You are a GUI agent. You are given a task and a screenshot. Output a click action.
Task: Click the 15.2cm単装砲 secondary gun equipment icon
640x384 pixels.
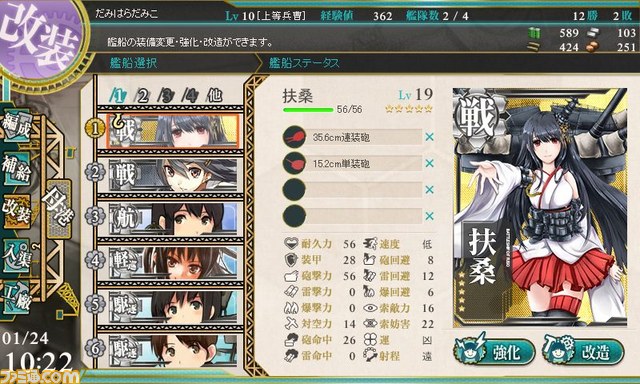click(x=294, y=163)
